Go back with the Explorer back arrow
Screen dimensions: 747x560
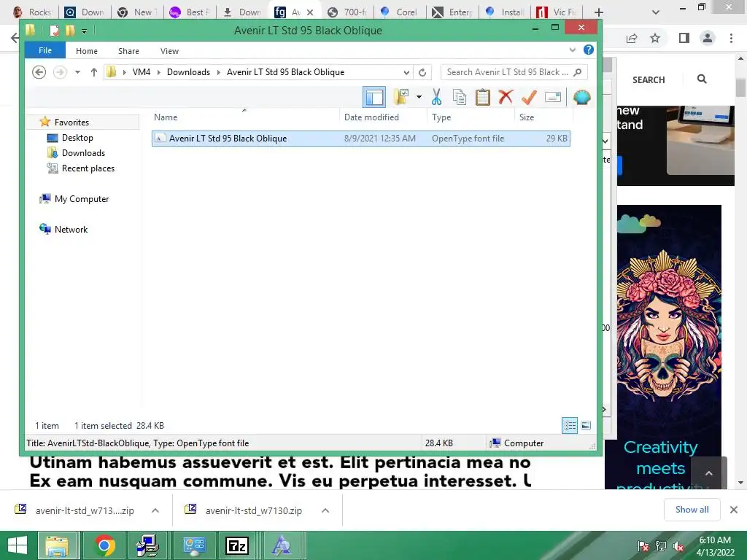[39, 72]
